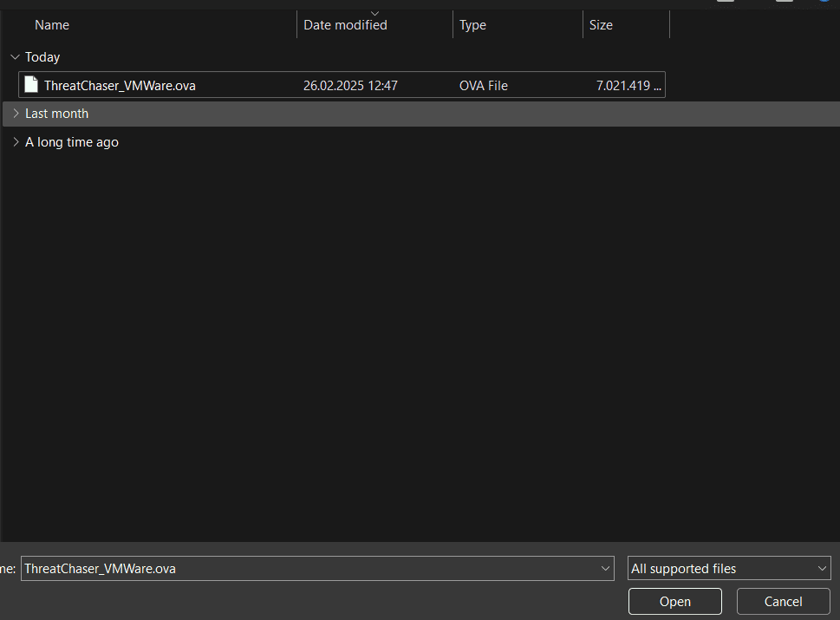Expand the A long time ago chevron
Screen dimensions: 840x620
click(x=15, y=142)
